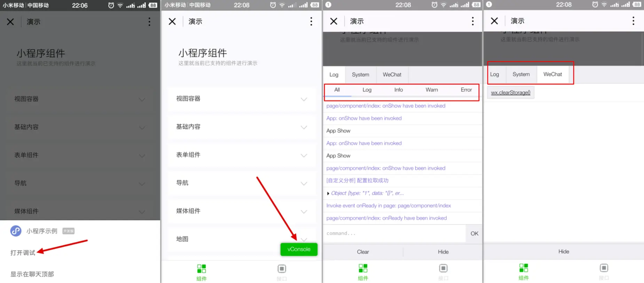This screenshot has width=644, height=283.
Task: Choose 打开调试 in the bottom menu
Action: (23, 253)
